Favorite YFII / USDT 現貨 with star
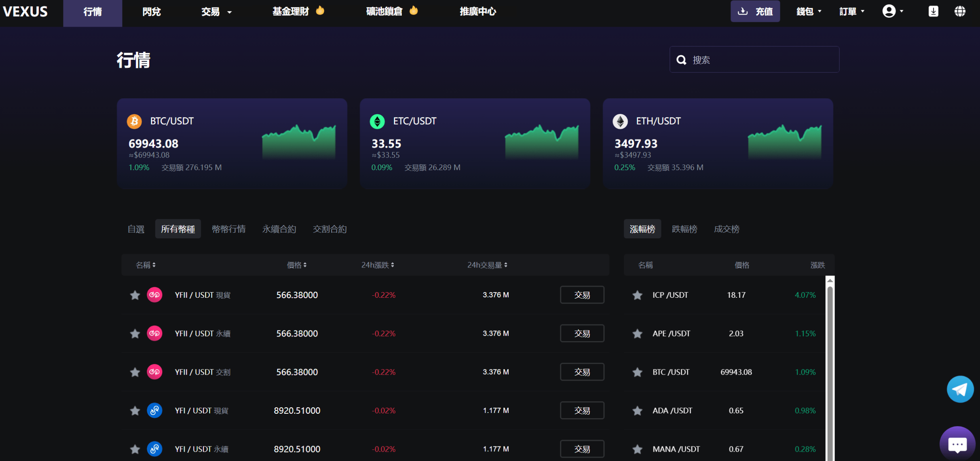The height and width of the screenshot is (461, 980). (135, 295)
